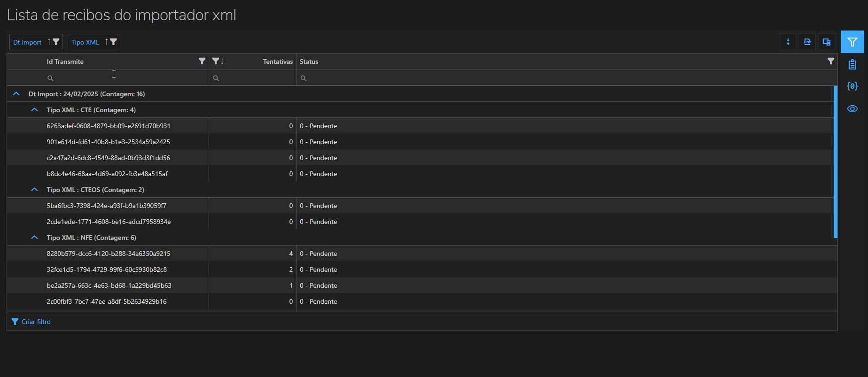Click the Criar filtro link
Screen dimensions: 868x377
[x=36, y=322]
